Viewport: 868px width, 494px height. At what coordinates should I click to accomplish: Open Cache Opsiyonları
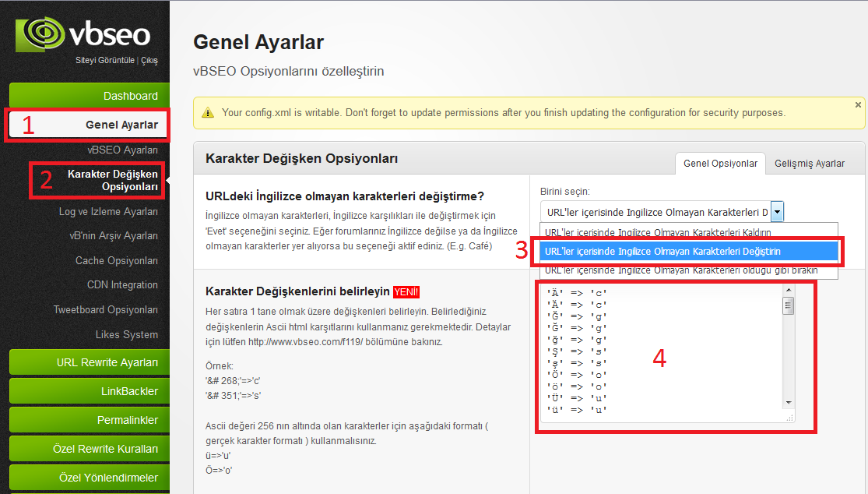(117, 260)
